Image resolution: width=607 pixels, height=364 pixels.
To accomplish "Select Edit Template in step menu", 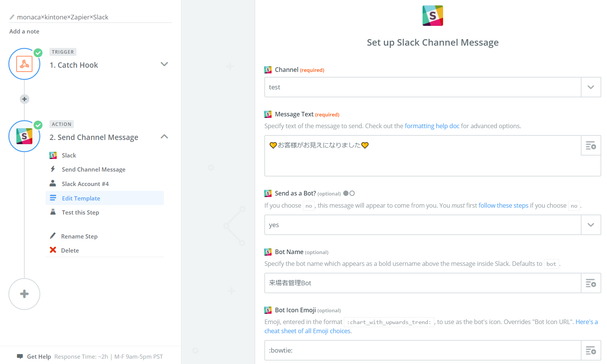I will pyautogui.click(x=81, y=198).
